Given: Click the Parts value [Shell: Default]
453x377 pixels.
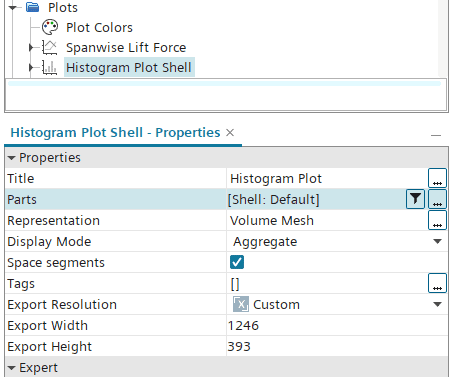Looking at the screenshot, I should click(274, 199).
